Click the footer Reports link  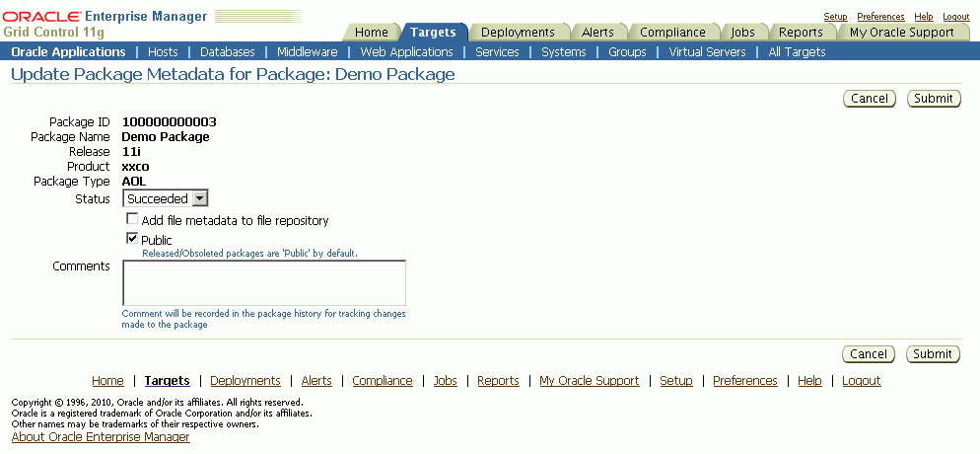pyautogui.click(x=498, y=381)
